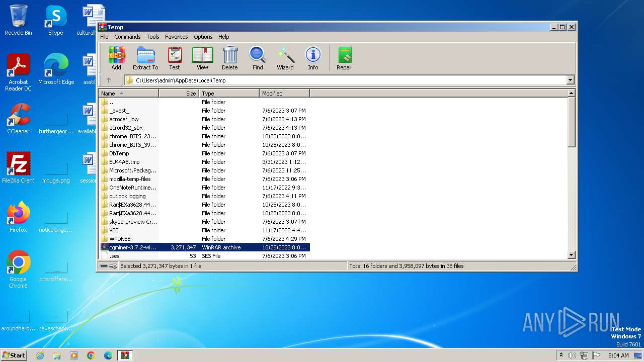
Task: Open CCleaner desktop shortcut
Action: (x=18, y=118)
